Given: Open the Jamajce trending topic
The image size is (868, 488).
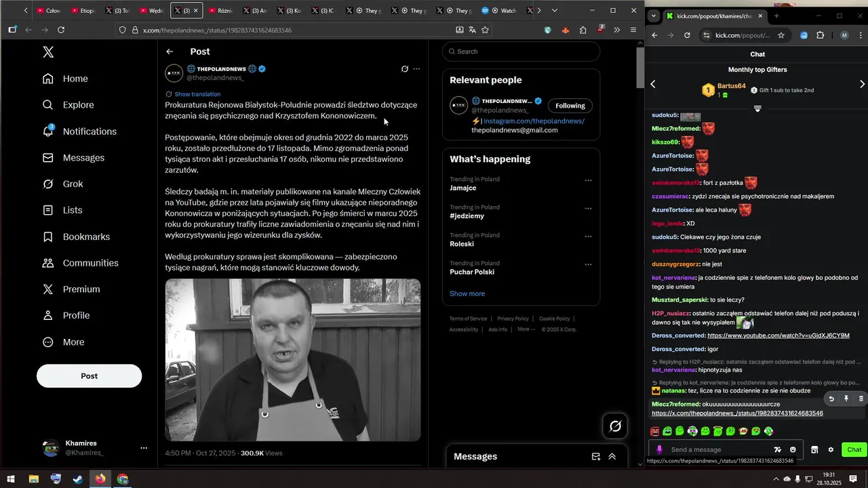Looking at the screenshot, I should tap(463, 188).
